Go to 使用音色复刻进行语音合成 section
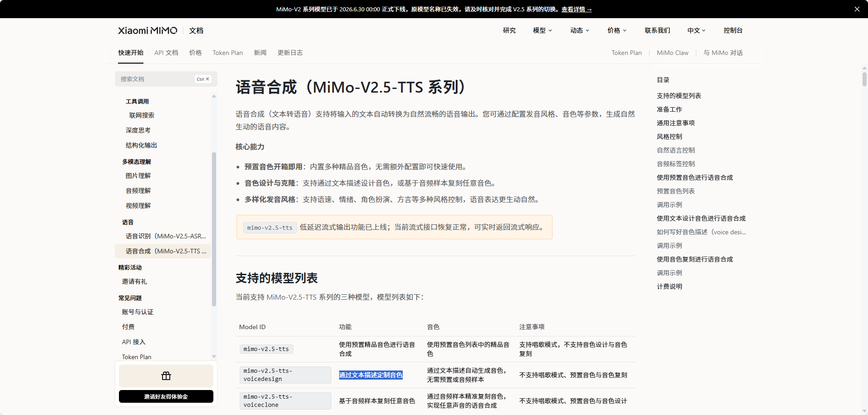The width and height of the screenshot is (868, 415). pos(695,259)
